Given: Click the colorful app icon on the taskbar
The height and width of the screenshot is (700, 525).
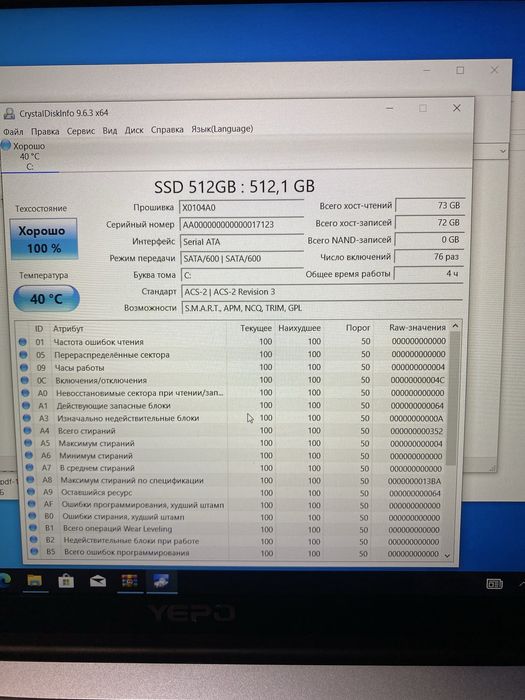Looking at the screenshot, I should [x=130, y=581].
